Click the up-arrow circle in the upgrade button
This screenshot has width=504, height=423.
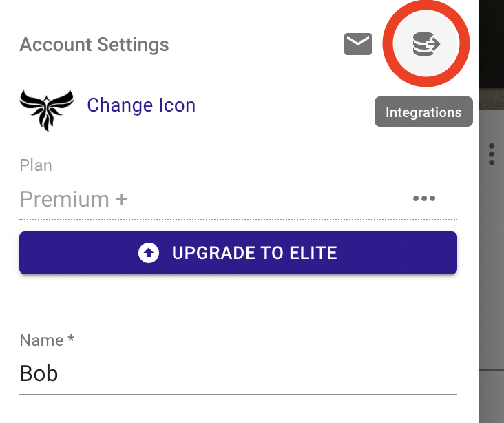click(149, 253)
